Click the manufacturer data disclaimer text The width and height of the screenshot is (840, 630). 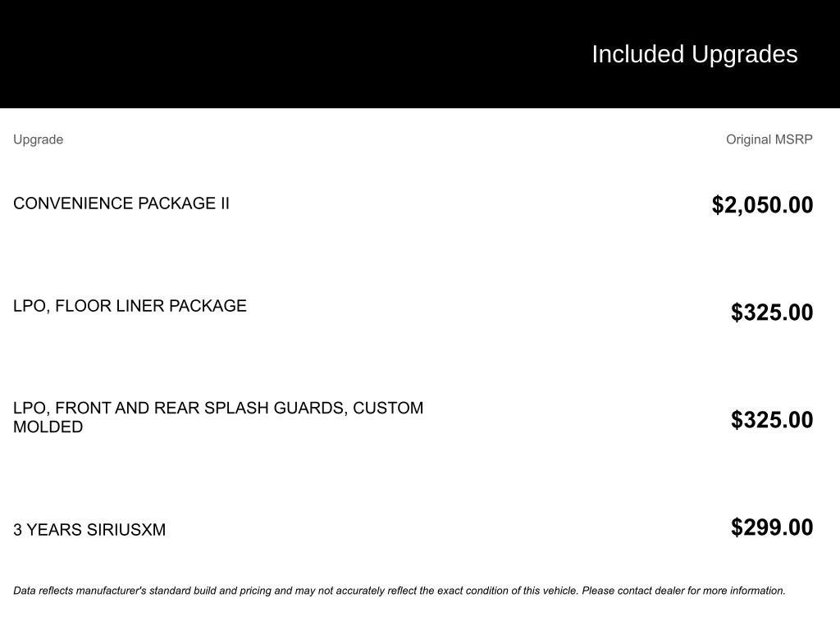[399, 591]
